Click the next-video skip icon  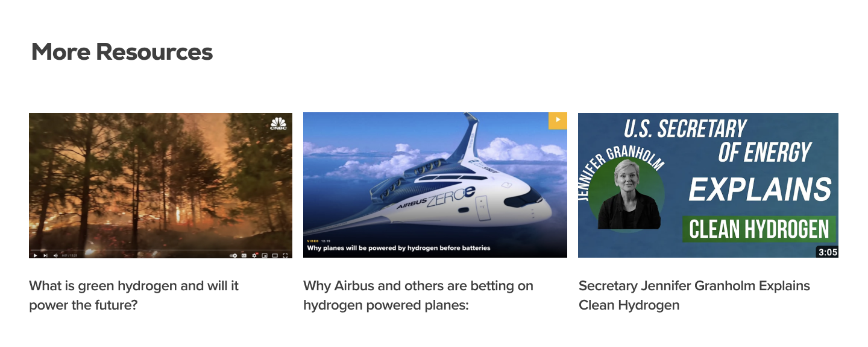click(45, 255)
